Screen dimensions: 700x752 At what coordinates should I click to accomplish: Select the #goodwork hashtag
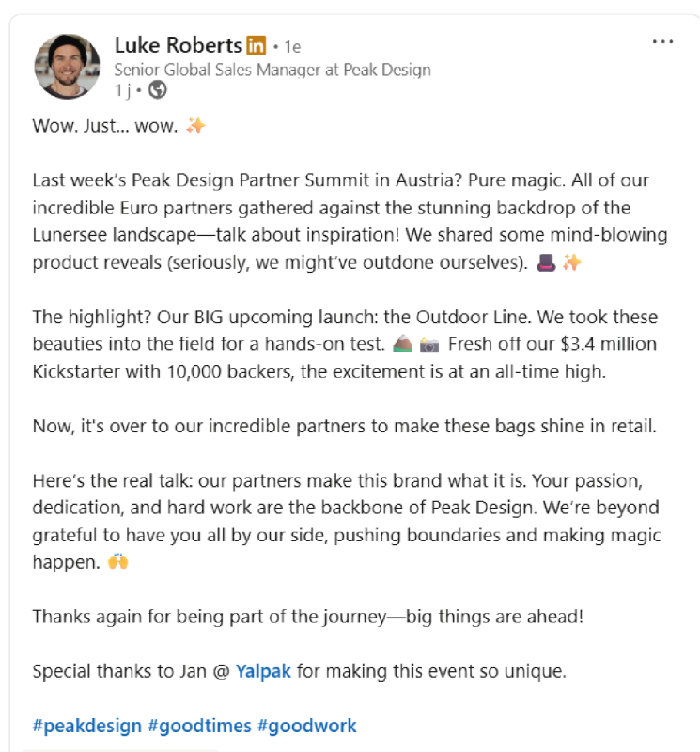(x=306, y=726)
